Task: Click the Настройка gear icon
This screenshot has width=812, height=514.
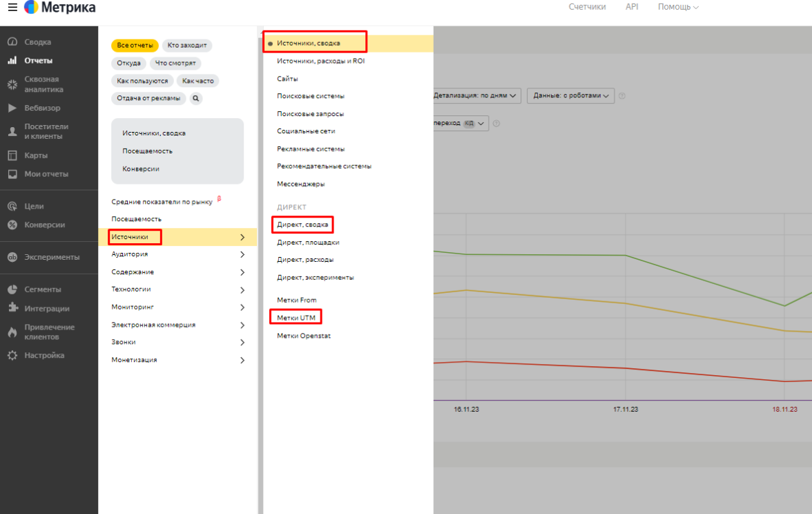Action: (x=12, y=356)
